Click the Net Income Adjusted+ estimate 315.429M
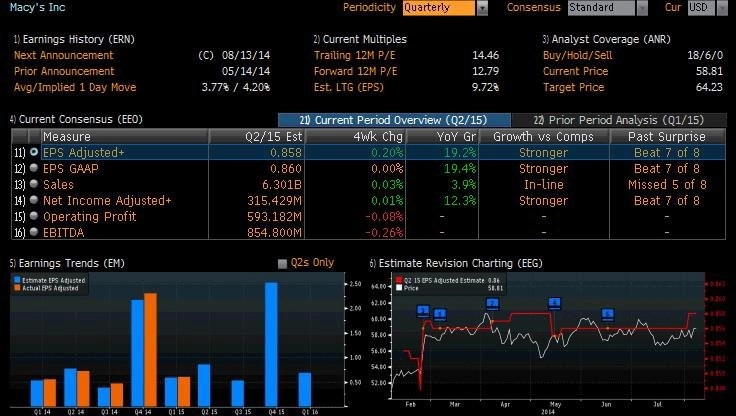Image resolution: width=736 pixels, height=416 pixels. (275, 200)
